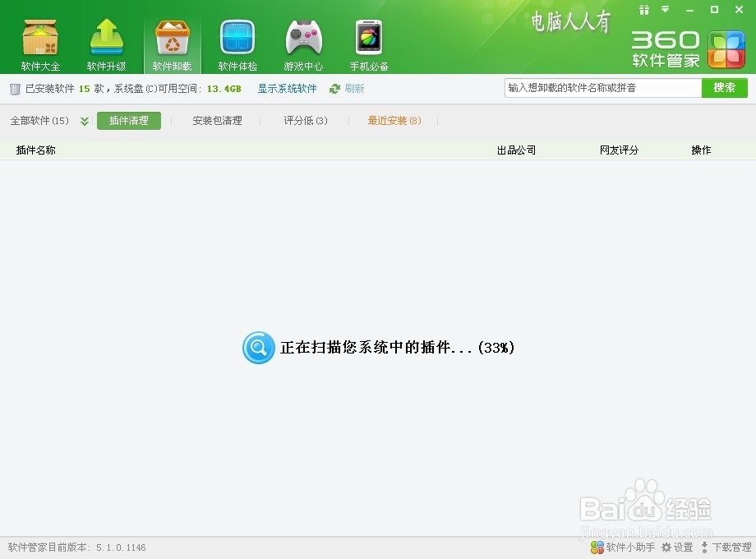Stay on the 插件清理 tab
The image size is (756, 559).
(x=128, y=120)
